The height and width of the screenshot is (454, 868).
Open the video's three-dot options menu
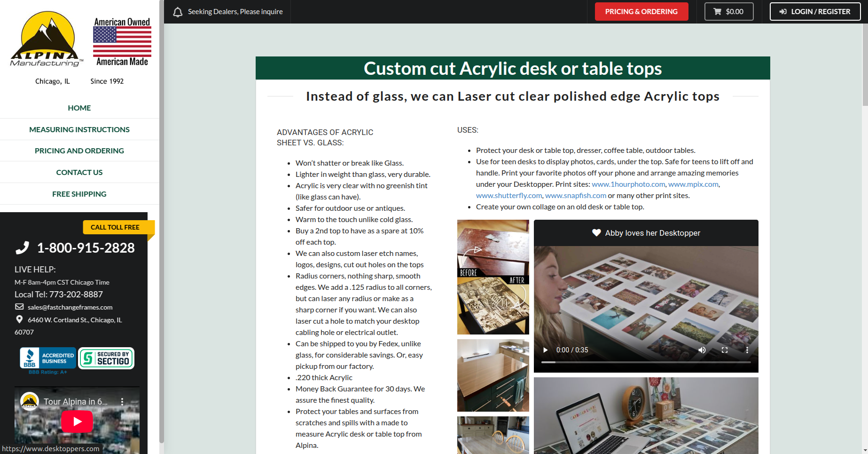pyautogui.click(x=747, y=350)
